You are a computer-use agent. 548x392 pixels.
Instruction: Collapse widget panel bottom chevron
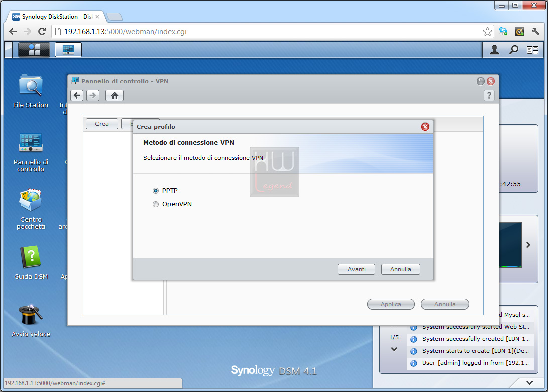[x=530, y=383]
